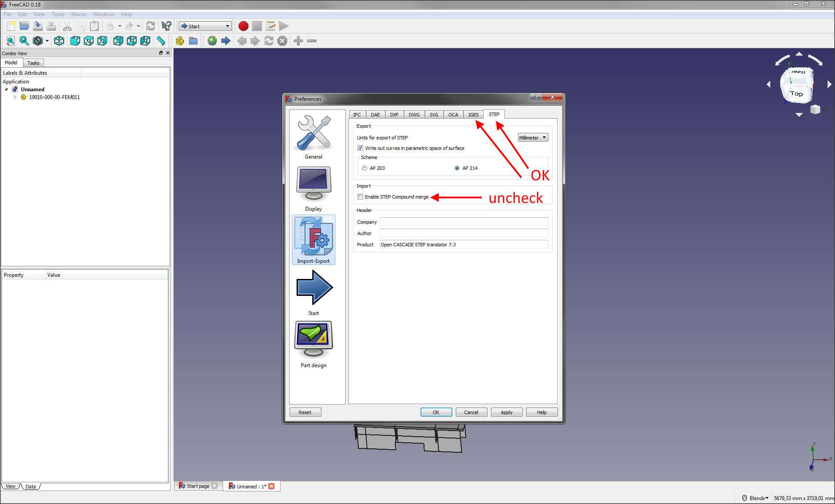
Task: Click the Open Website globe icon
Action: pyautogui.click(x=212, y=41)
